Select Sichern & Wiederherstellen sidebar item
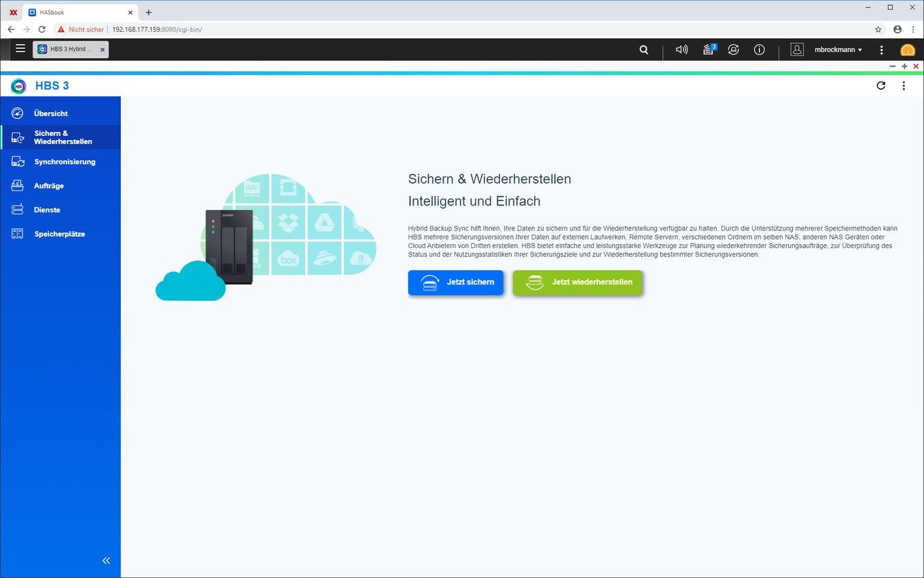924x578 pixels. 60,137
